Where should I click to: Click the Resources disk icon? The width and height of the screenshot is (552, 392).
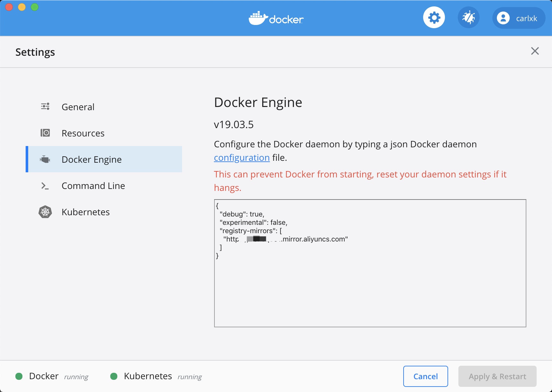pyautogui.click(x=45, y=133)
